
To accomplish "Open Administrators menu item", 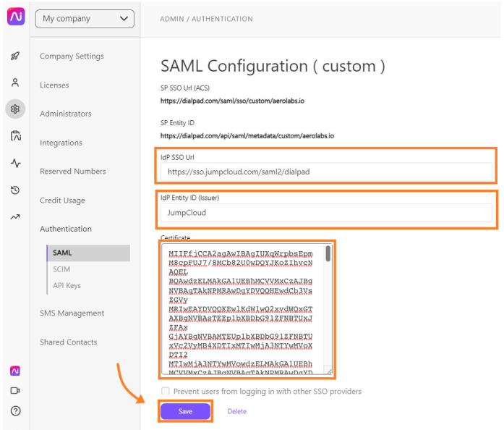I will 66,114.
